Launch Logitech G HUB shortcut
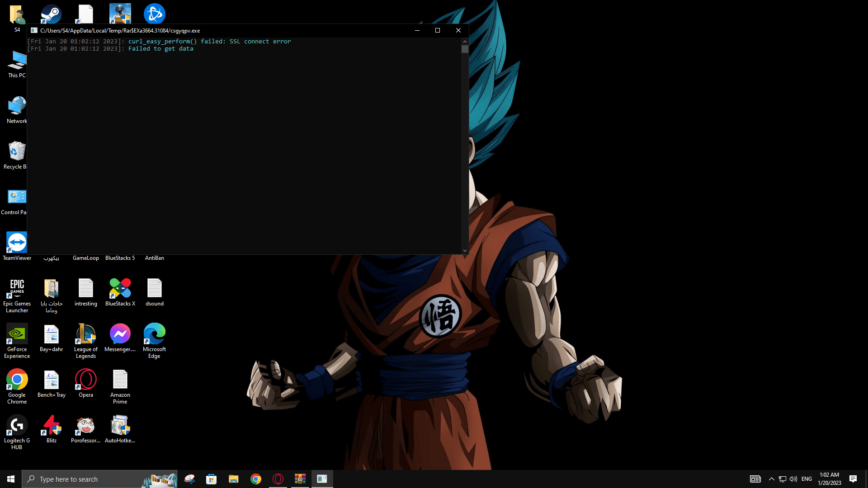This screenshot has height=488, width=868. tap(17, 432)
